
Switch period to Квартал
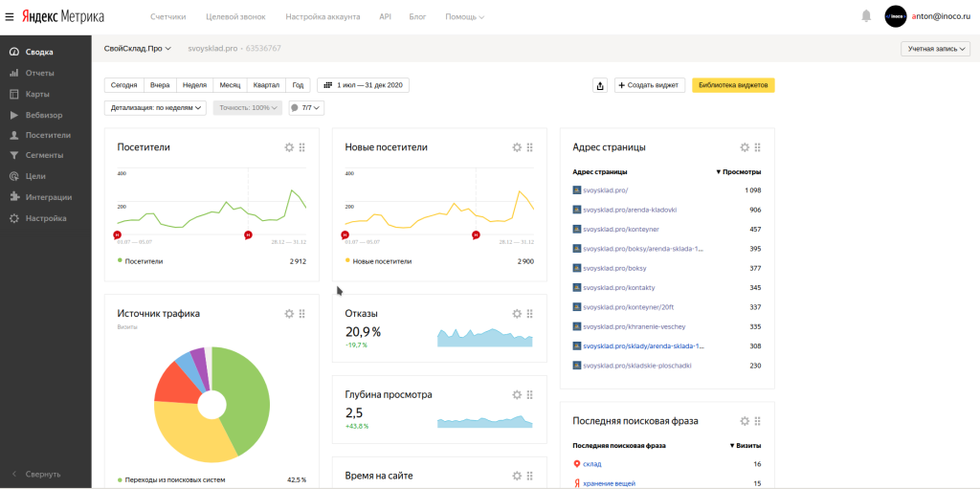point(267,85)
